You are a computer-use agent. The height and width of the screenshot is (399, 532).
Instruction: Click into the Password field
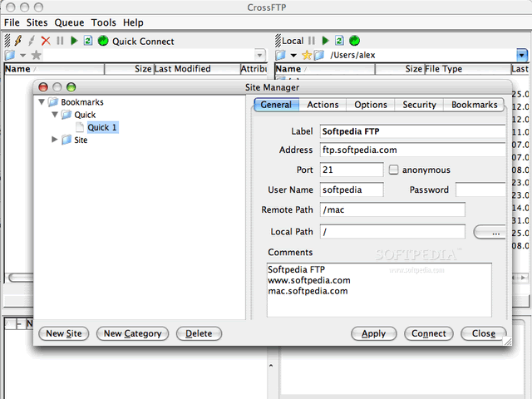[480, 190]
